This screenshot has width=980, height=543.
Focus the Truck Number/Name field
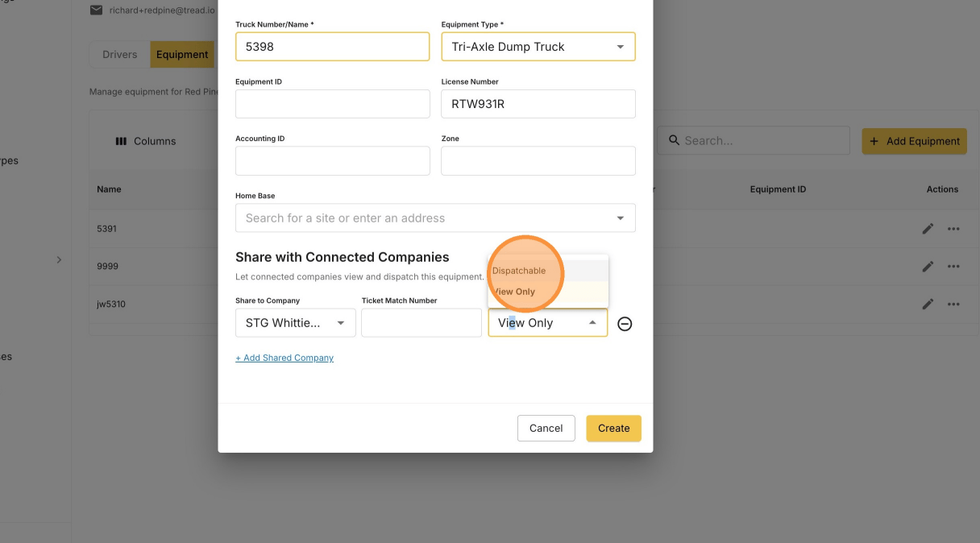click(332, 47)
